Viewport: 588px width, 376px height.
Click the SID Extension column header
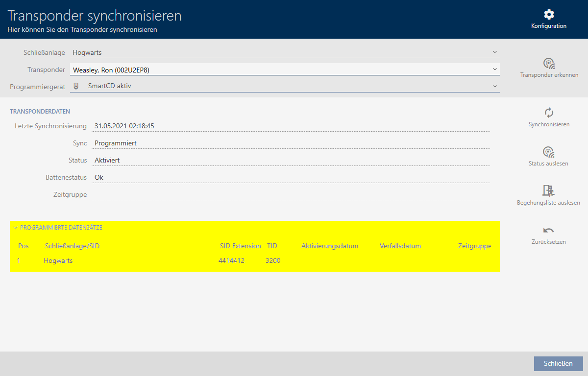point(240,246)
